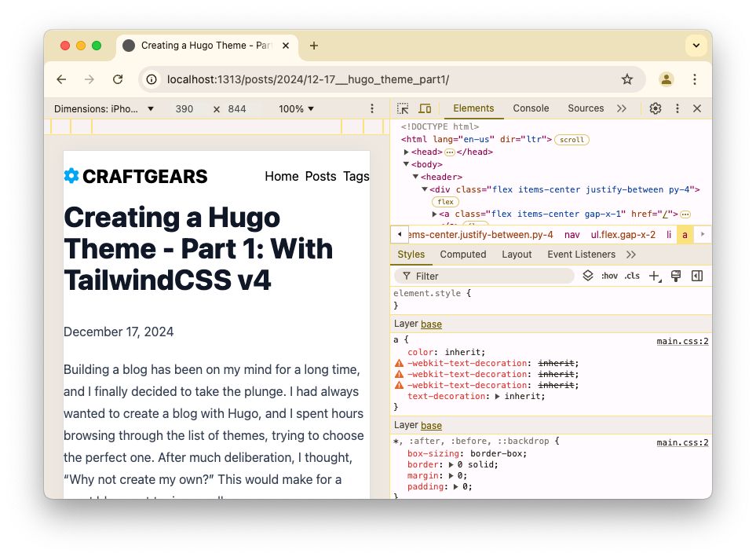Click the viewport height field 844
756x557 pixels.
[237, 109]
